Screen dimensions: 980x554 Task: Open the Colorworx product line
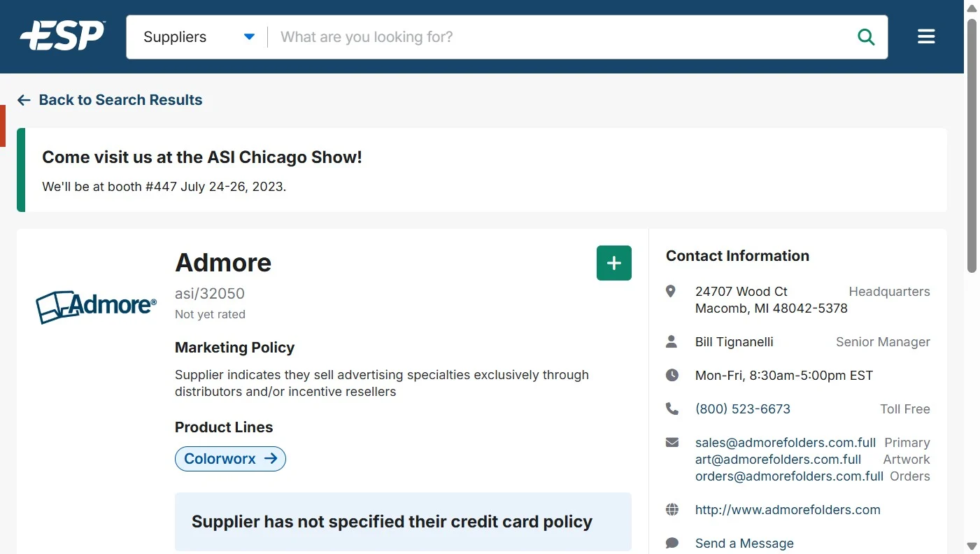click(x=230, y=459)
